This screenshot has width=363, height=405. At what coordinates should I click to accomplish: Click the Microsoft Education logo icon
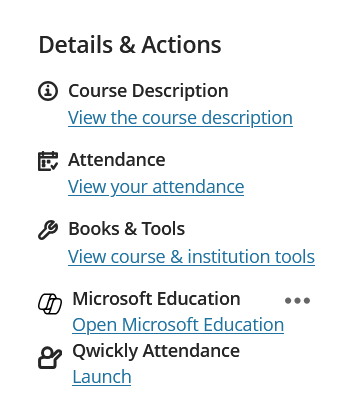coord(50,304)
